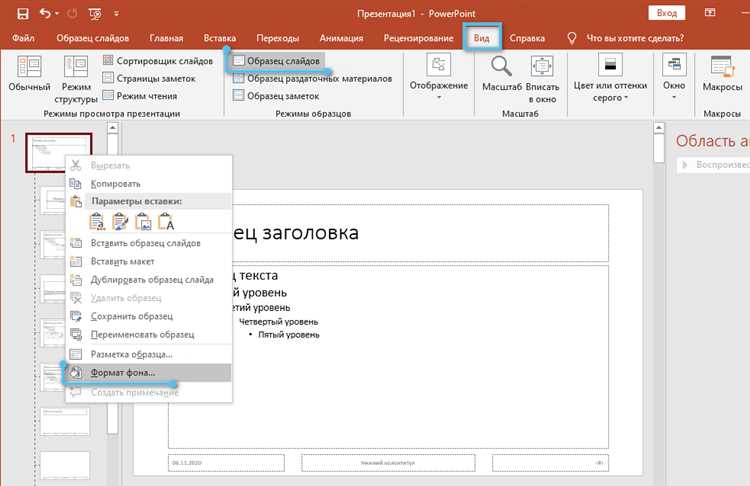Viewport: 750px width, 486px height.
Task: Click Дублировать образец слайда
Action: click(152, 279)
